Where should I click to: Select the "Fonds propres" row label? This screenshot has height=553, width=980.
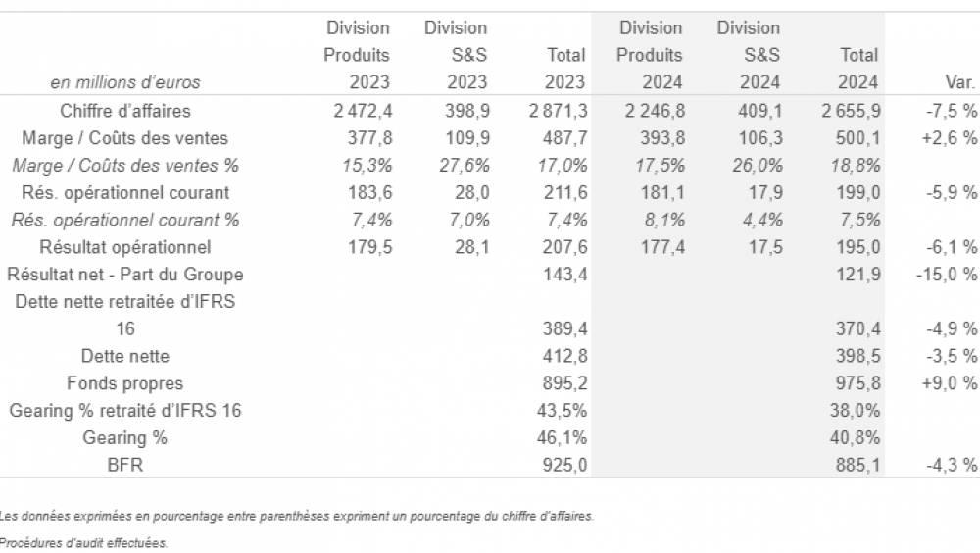(x=125, y=383)
